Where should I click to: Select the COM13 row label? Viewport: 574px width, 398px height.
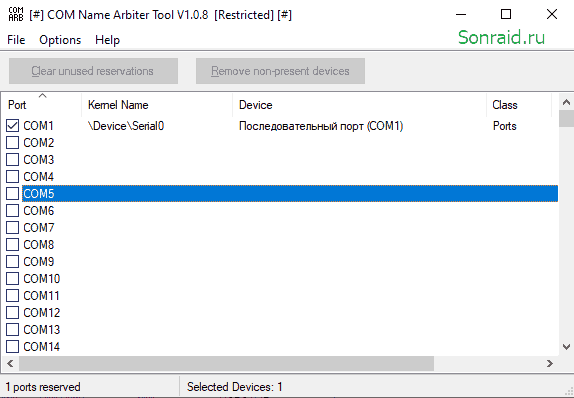pos(41,329)
